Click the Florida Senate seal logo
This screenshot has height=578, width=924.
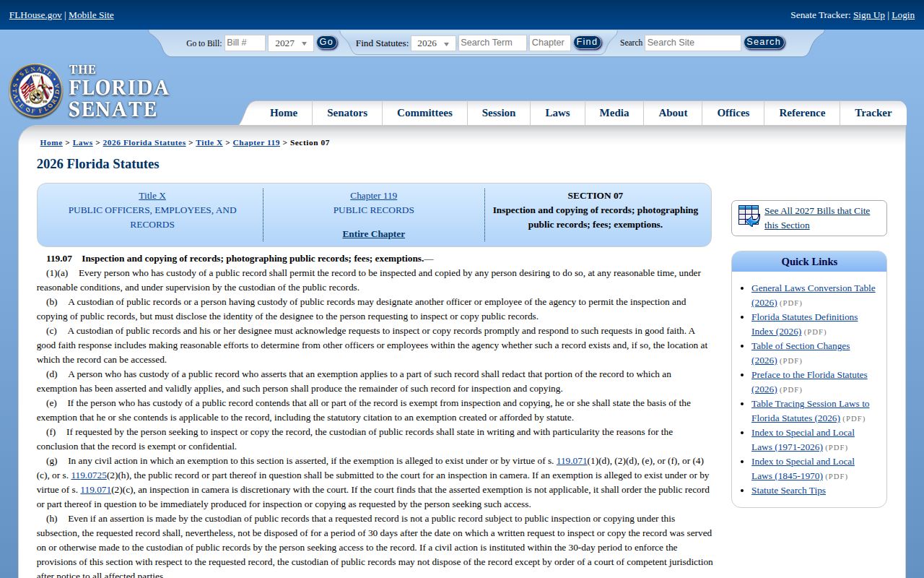[35, 91]
